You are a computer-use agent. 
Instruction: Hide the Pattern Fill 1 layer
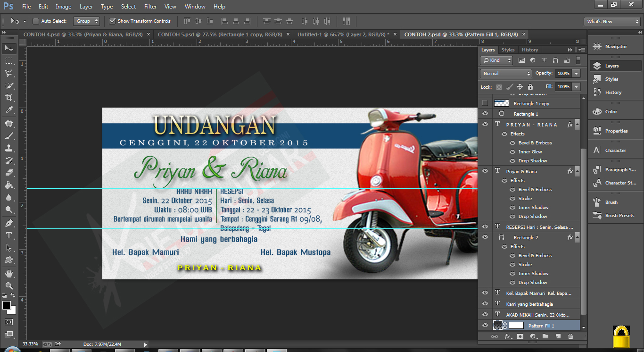click(x=485, y=325)
